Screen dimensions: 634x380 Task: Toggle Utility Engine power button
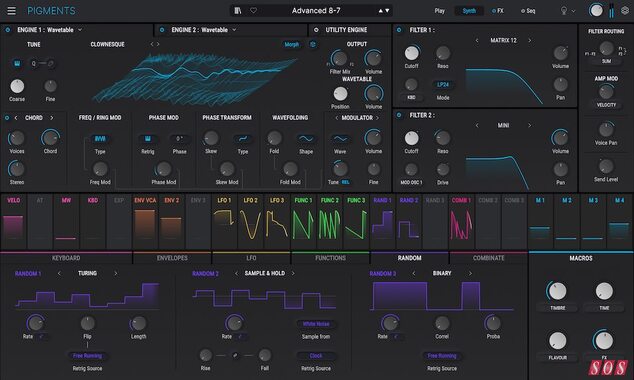click(x=316, y=30)
